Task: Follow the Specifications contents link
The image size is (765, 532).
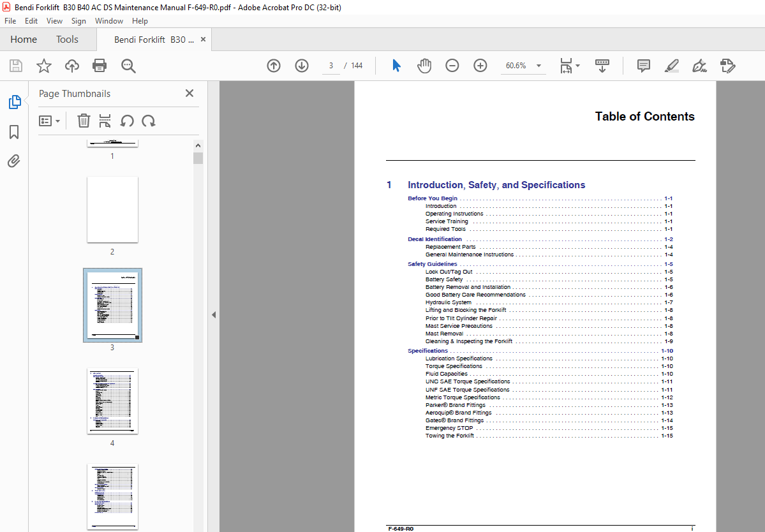Action: click(x=427, y=351)
